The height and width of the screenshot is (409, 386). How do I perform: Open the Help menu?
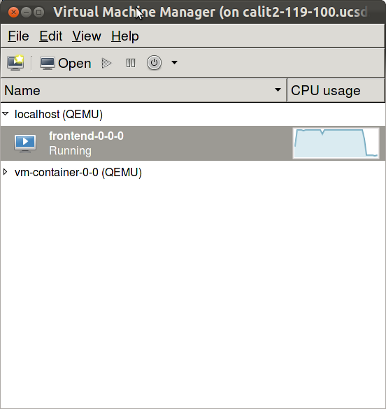point(125,36)
